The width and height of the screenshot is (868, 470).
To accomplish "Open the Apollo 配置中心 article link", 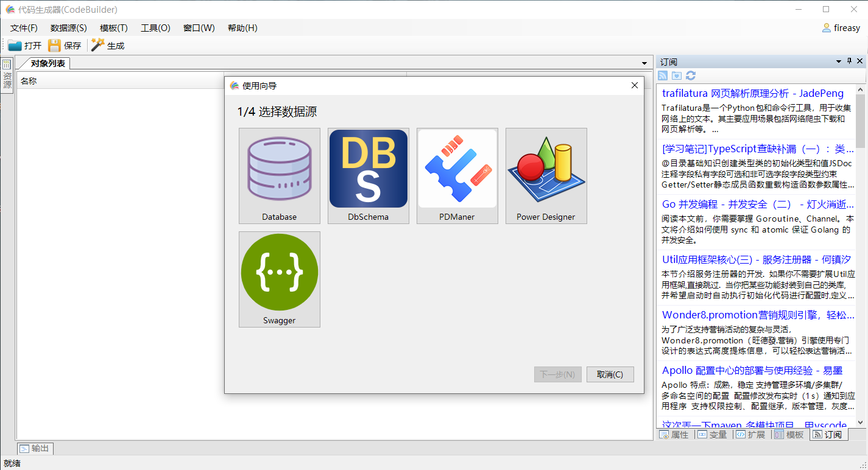I will (x=752, y=370).
